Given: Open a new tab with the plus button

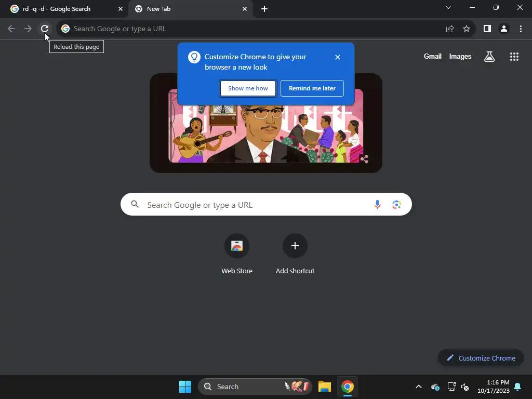Looking at the screenshot, I should click(264, 9).
